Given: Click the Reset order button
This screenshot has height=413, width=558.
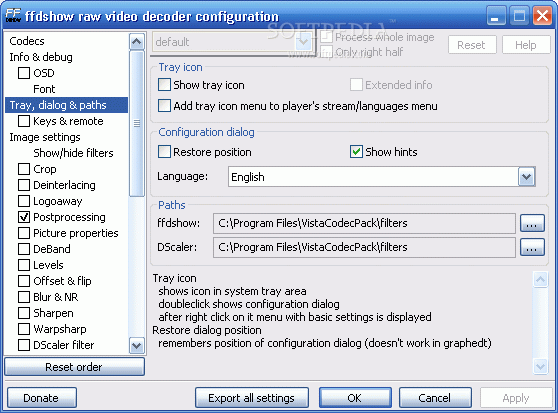Looking at the screenshot, I should coord(74,367).
